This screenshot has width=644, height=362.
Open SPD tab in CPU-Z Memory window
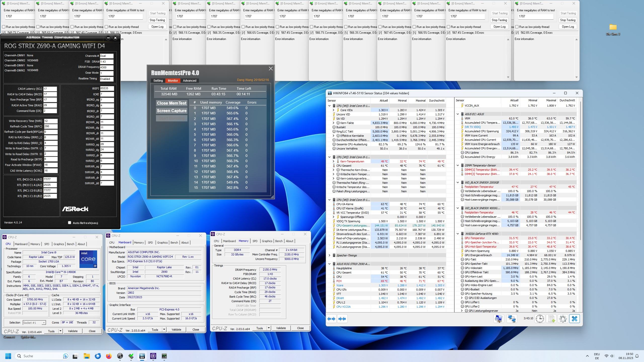click(x=255, y=241)
